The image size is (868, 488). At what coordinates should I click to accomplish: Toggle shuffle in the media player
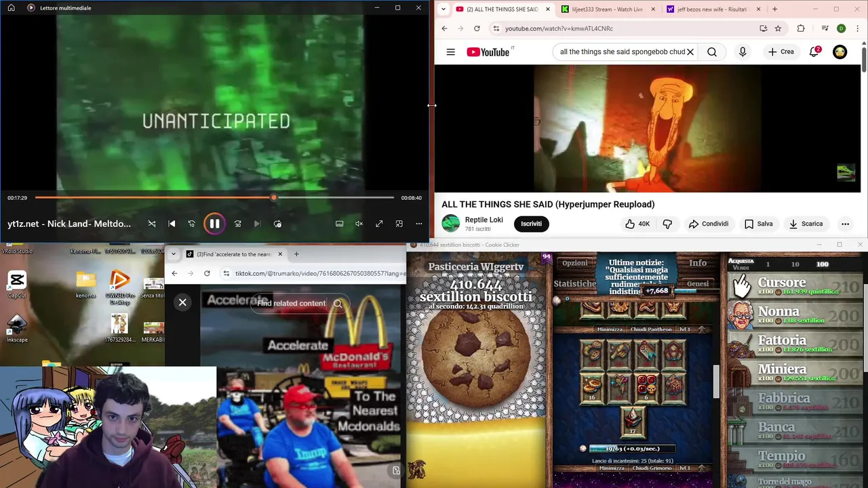(x=152, y=224)
